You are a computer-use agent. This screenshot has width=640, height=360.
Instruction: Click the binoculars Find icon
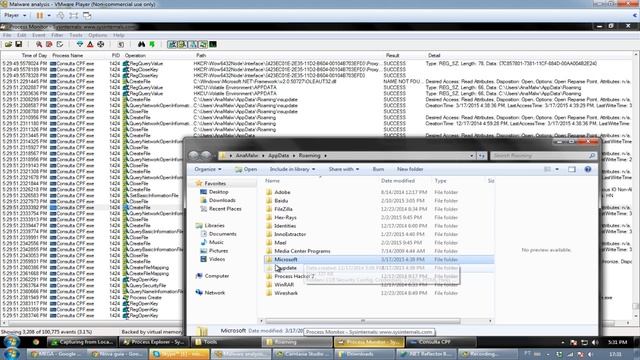tap(141, 44)
